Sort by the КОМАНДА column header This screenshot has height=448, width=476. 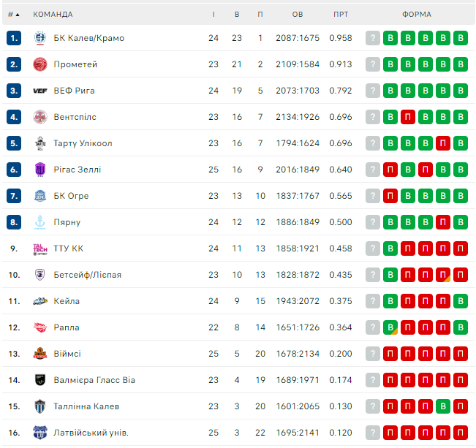(53, 15)
